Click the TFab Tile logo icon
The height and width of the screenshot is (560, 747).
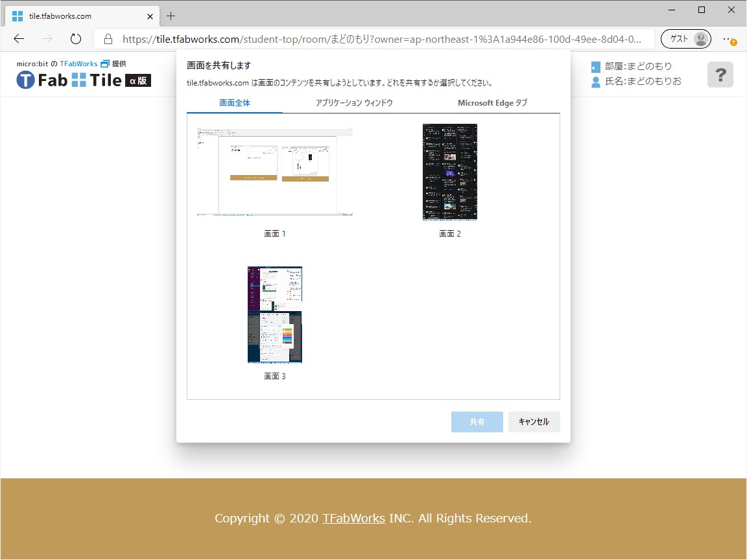pyautogui.click(x=25, y=80)
